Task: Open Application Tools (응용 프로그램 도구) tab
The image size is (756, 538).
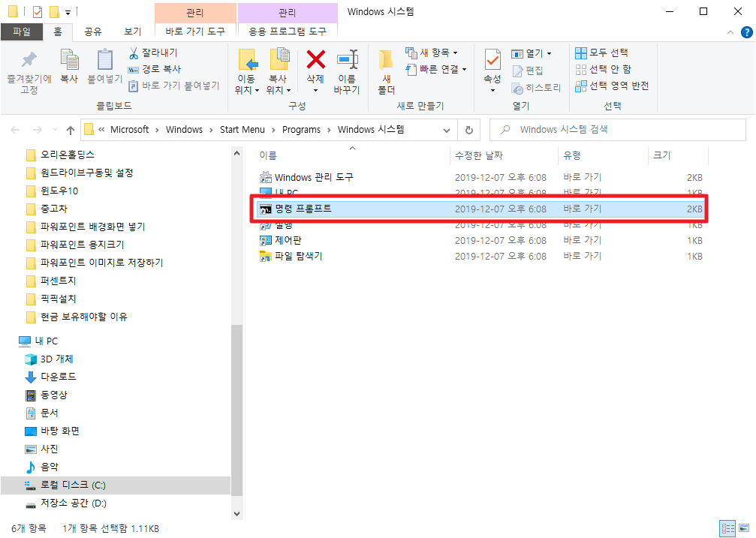Action: (288, 32)
